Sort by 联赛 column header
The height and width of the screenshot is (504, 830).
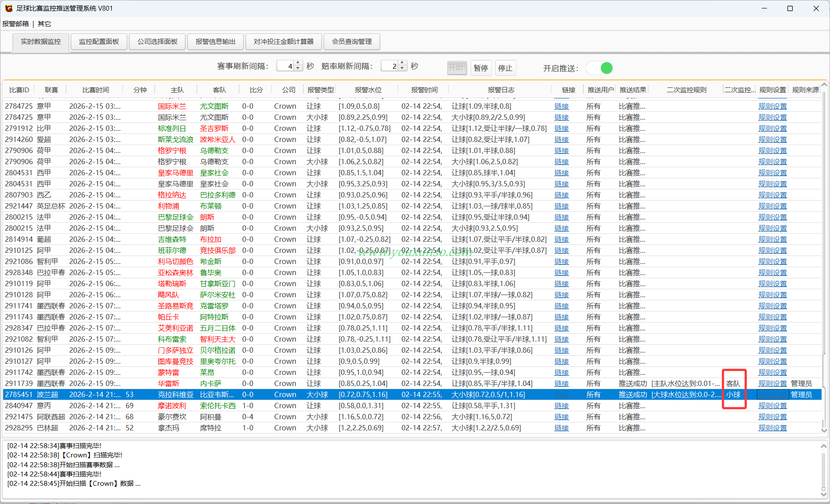51,90
